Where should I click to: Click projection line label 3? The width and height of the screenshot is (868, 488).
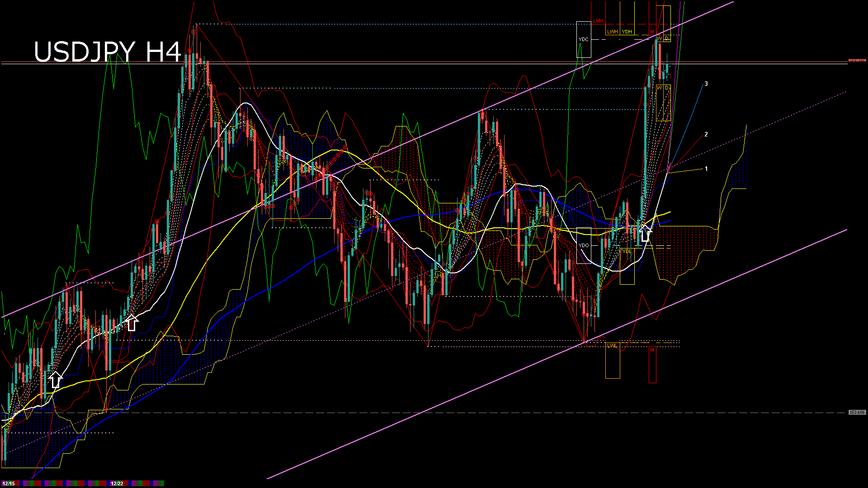tap(706, 84)
